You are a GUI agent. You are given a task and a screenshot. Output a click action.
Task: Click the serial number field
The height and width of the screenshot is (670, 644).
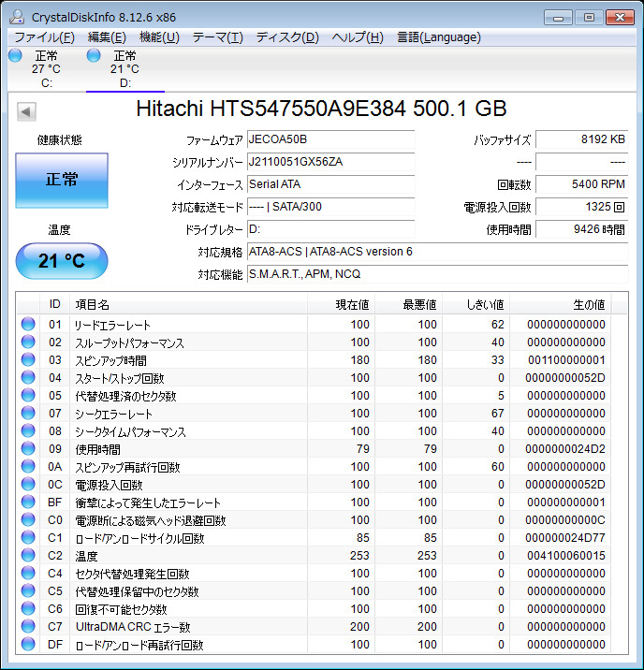point(330,162)
